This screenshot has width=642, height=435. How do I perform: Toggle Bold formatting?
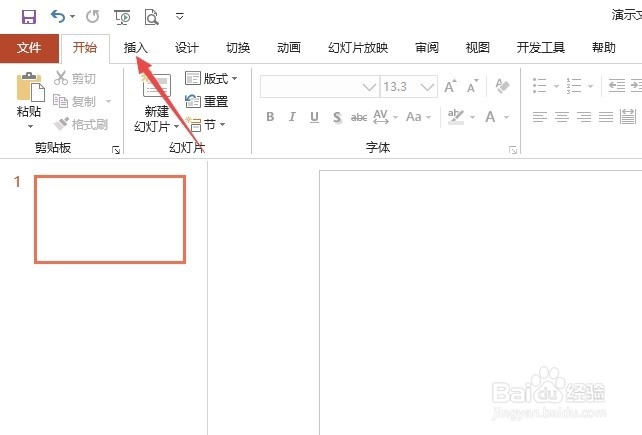pyautogui.click(x=270, y=117)
